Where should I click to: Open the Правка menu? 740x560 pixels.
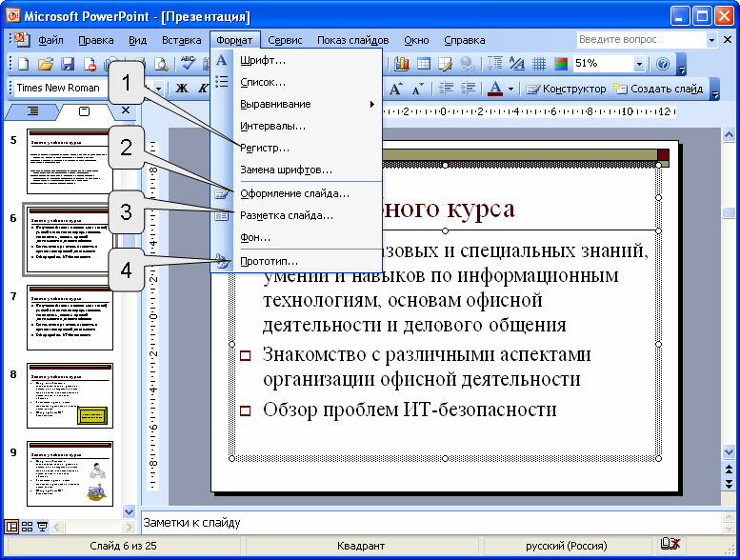pos(96,40)
